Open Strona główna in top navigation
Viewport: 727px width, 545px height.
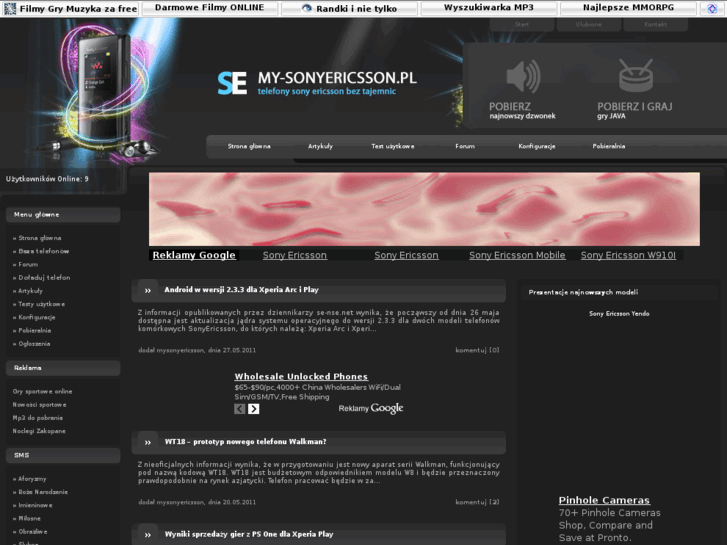point(249,146)
